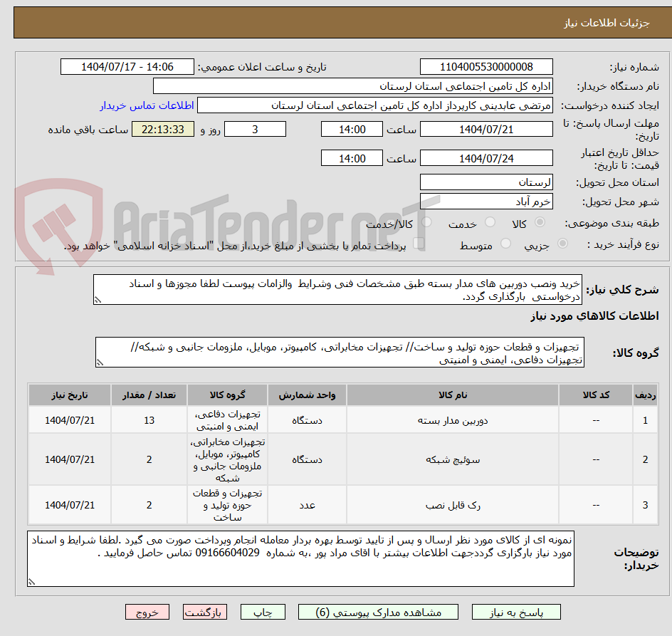The image size is (672, 636).
Task: Select the 'کالا/خدمت' radio button
Action: [x=426, y=222]
